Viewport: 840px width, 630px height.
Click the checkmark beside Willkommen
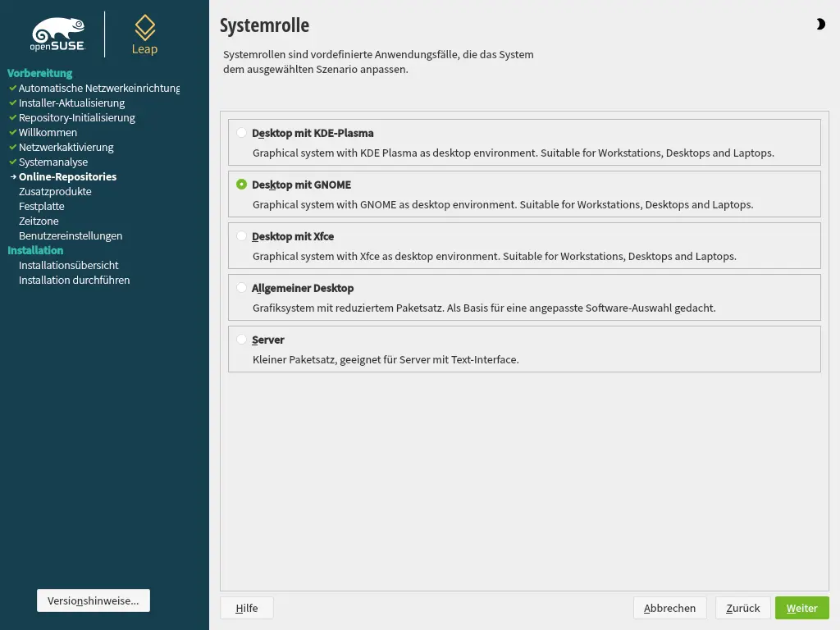coord(12,132)
